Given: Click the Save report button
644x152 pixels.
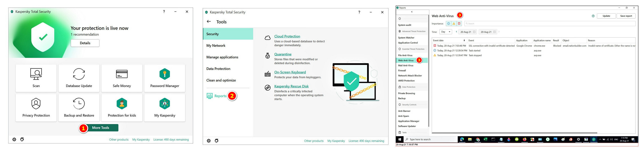Looking at the screenshot, I should (x=626, y=16).
